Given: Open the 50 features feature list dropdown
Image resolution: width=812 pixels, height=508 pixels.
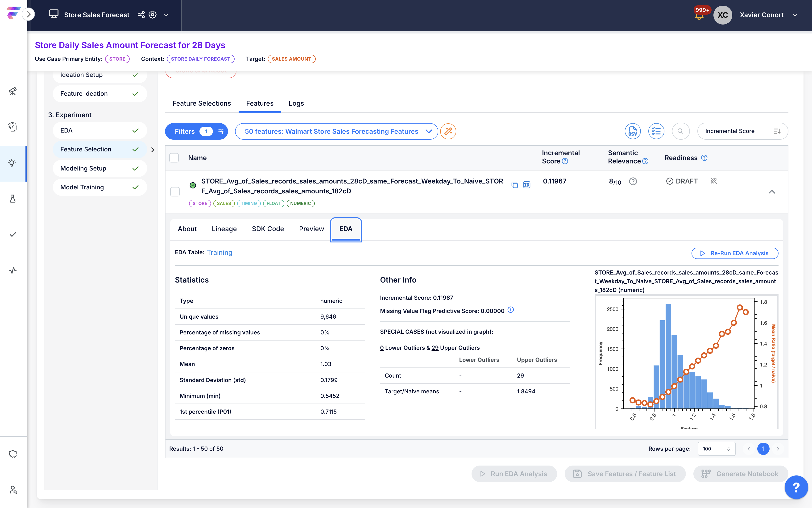Looking at the screenshot, I should coord(336,131).
